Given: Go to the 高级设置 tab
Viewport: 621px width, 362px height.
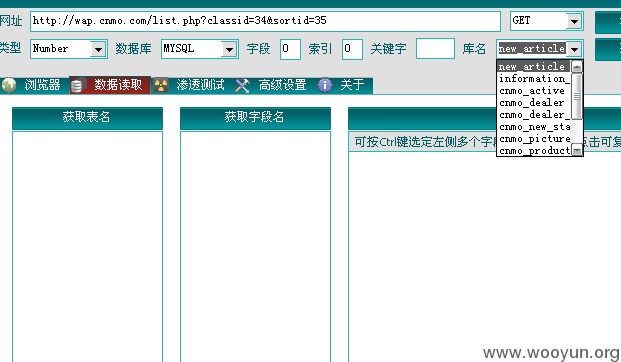Looking at the screenshot, I should tap(282, 85).
